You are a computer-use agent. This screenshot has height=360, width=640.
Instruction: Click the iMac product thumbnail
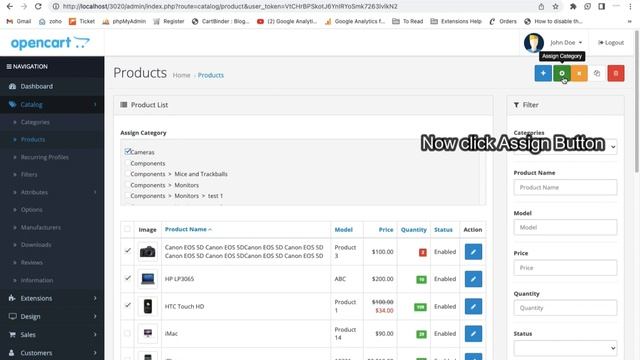pos(147,333)
